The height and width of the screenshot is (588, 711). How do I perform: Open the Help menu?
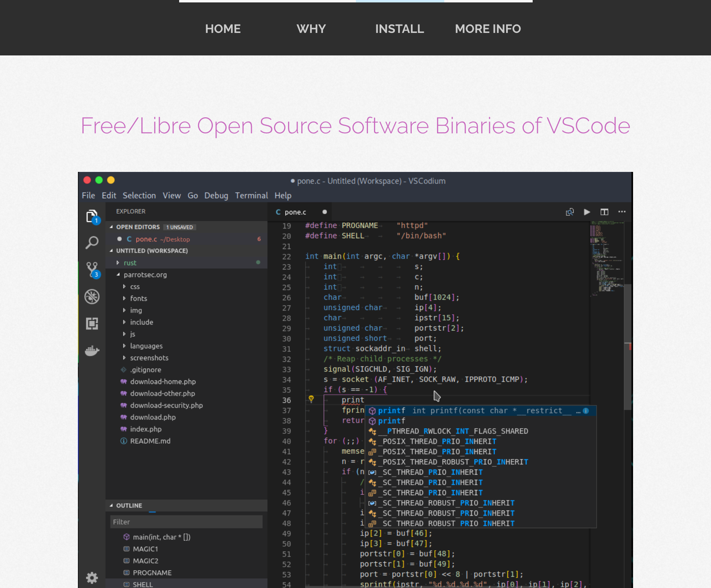coord(283,196)
